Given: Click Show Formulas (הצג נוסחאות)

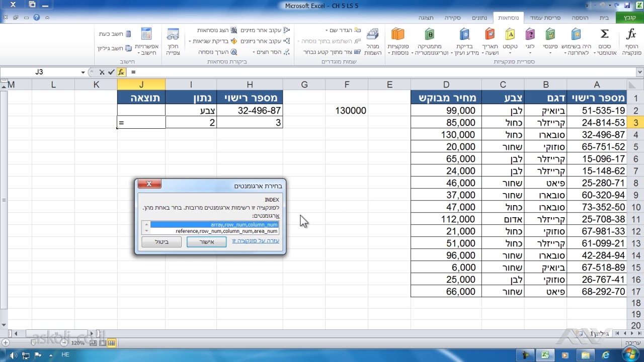Looking at the screenshot, I should pos(217,30).
